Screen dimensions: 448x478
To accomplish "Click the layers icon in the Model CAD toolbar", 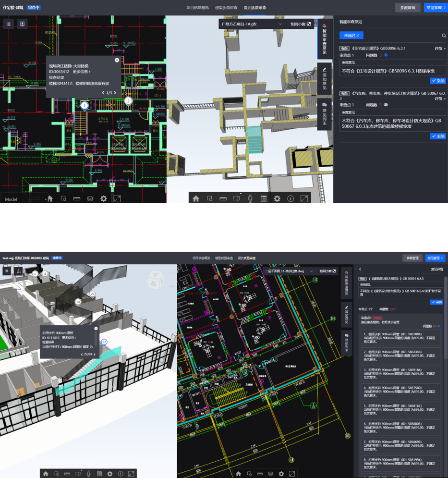I will coord(90,198).
